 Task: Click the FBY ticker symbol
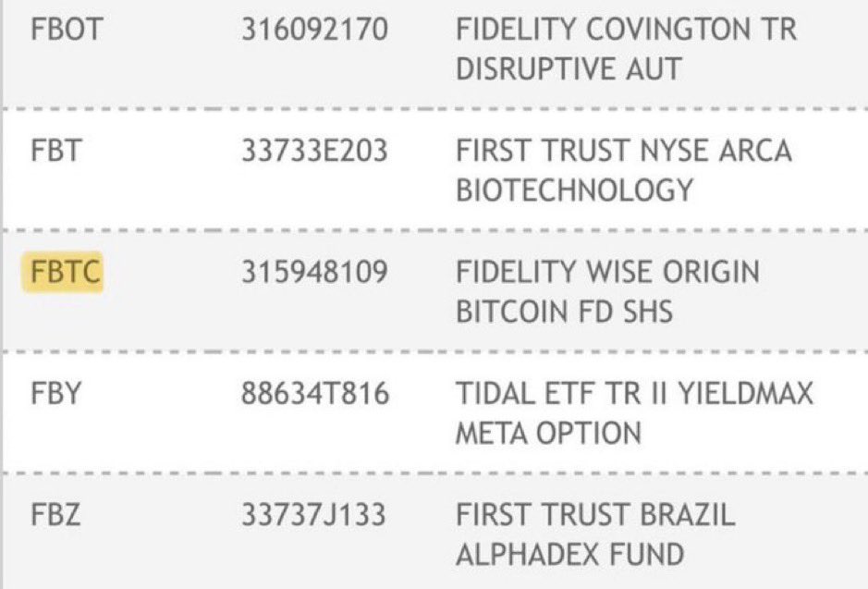click(55, 394)
